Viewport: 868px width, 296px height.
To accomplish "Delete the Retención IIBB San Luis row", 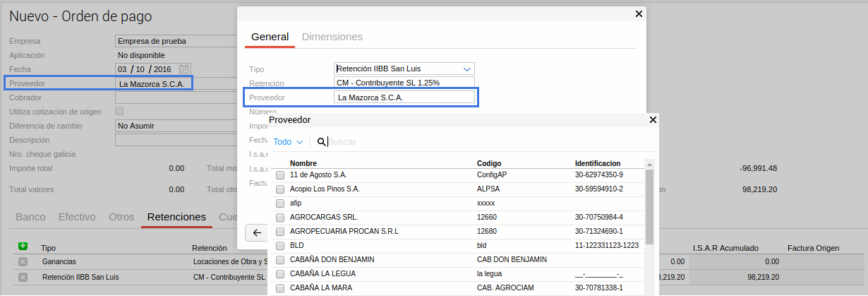I will tap(23, 278).
